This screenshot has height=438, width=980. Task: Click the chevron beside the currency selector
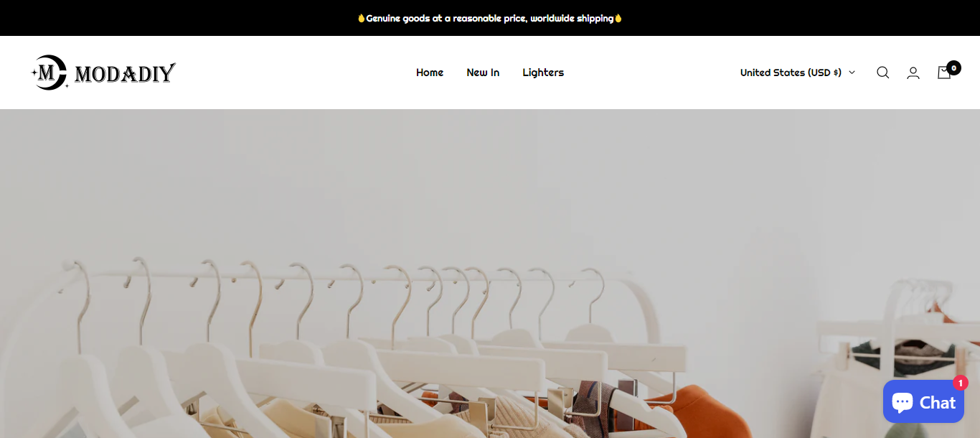[852, 73]
